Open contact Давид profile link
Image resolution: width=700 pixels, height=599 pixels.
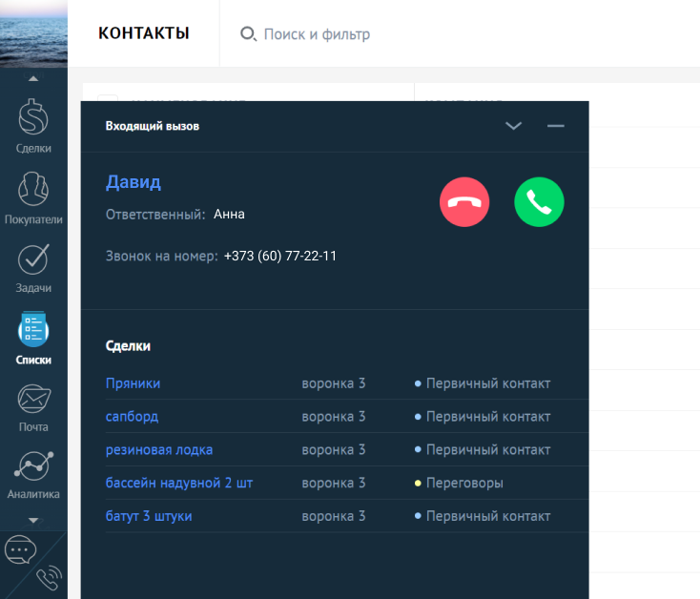click(x=134, y=182)
